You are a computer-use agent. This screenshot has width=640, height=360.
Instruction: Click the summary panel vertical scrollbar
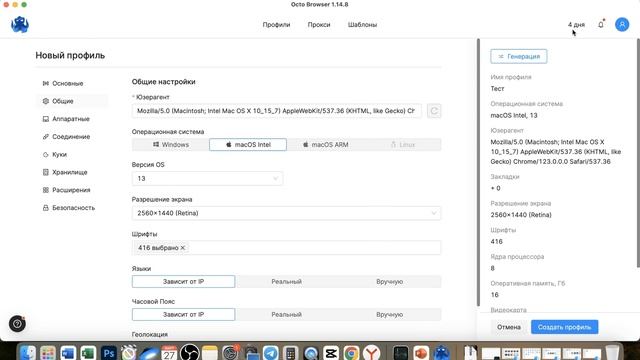click(x=638, y=153)
